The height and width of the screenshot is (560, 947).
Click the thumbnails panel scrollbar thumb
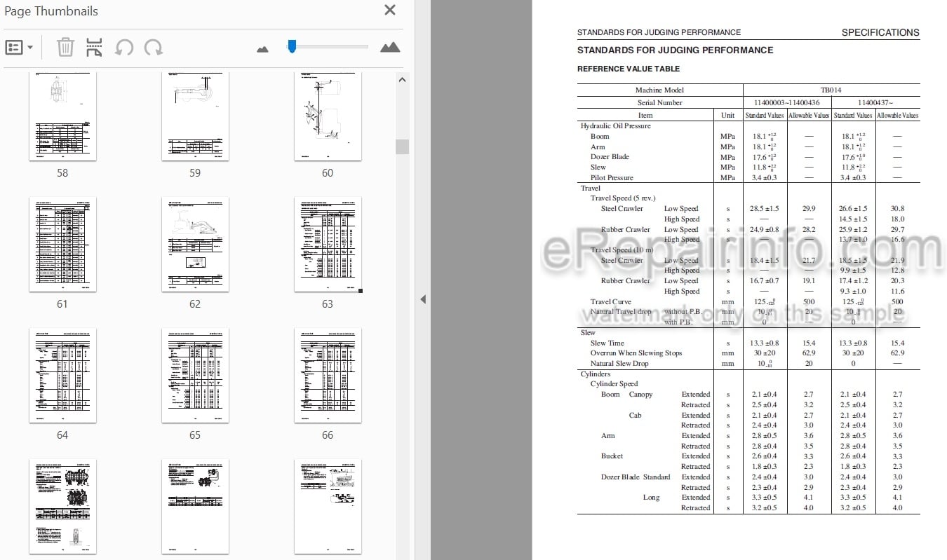[x=402, y=146]
